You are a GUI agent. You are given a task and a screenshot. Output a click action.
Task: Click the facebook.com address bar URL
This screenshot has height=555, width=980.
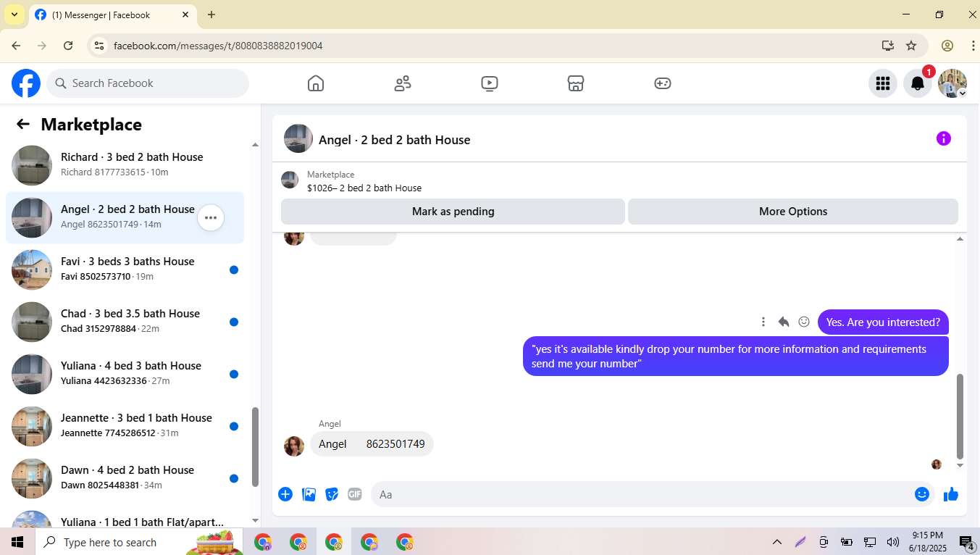[218, 46]
